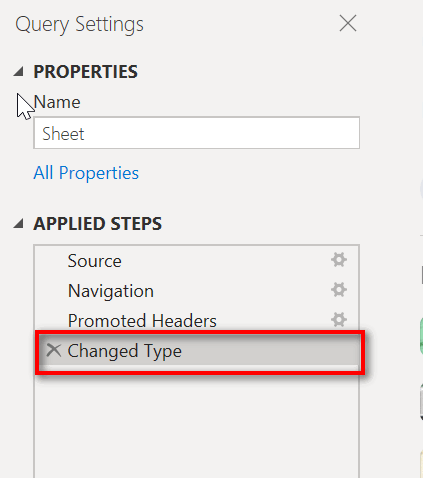This screenshot has height=478, width=423.
Task: Select the Navigation applied step
Action: pyautogui.click(x=196, y=291)
